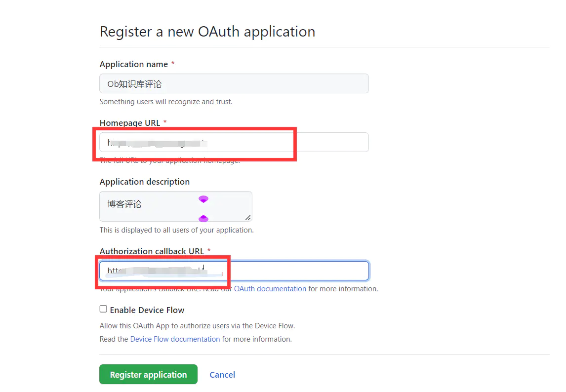Screen dimensions: 566x392
Task: Open the OAuth documentation link
Action: [270, 289]
